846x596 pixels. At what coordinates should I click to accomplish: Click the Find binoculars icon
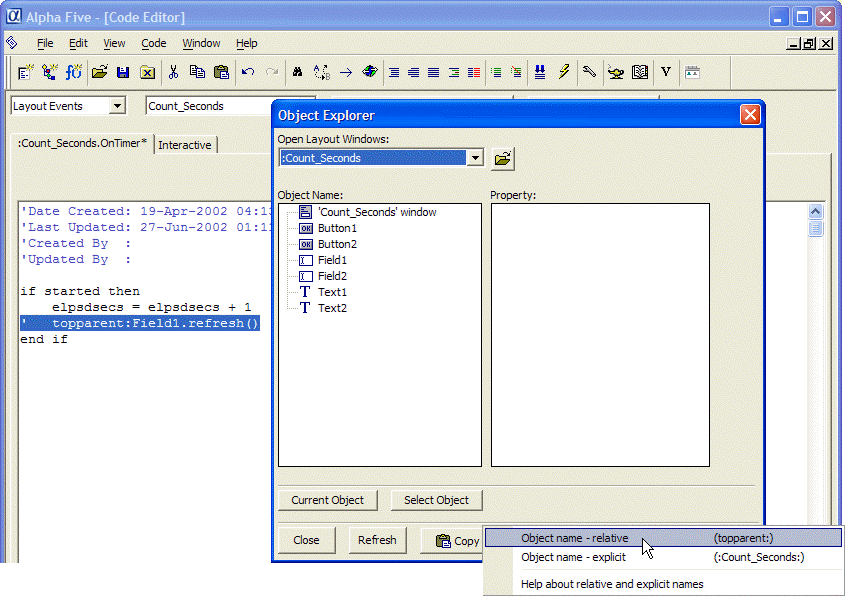click(297, 72)
